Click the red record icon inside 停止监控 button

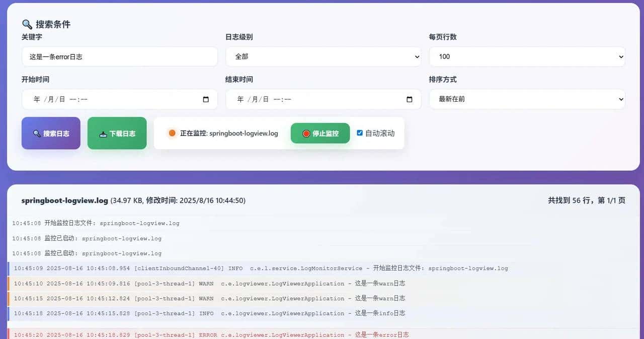pyautogui.click(x=305, y=133)
